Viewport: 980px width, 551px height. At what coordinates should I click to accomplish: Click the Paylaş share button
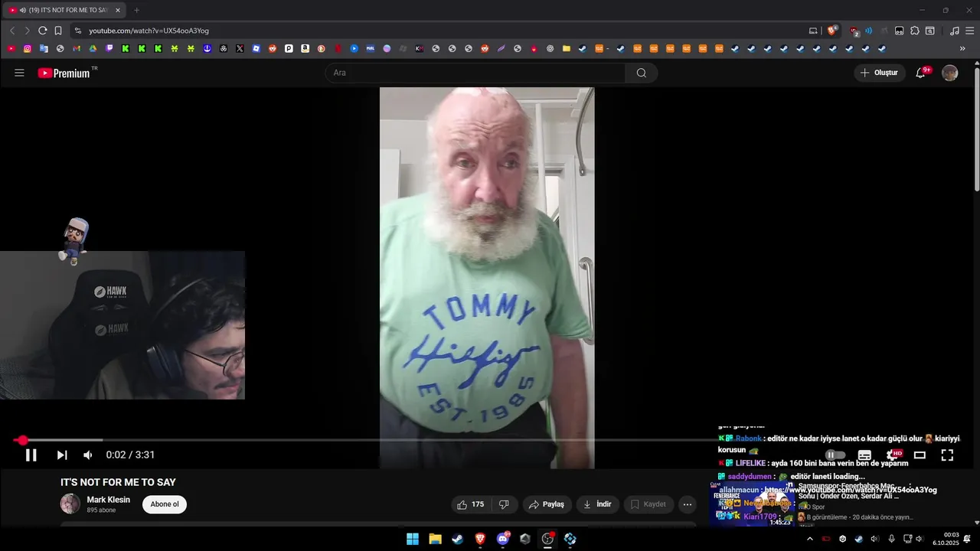(x=547, y=504)
